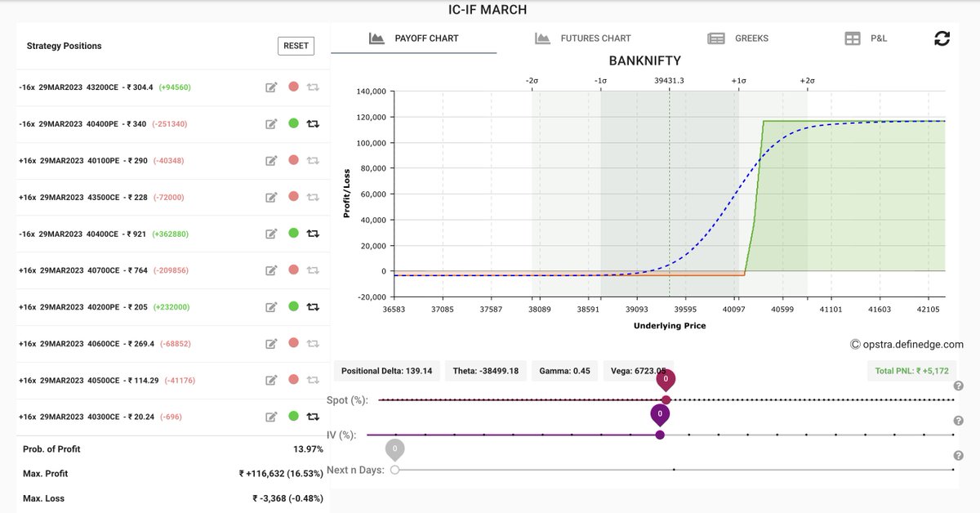The image size is (980, 513).
Task: Edit the 29MAR2023 43200CE position
Action: (x=271, y=87)
